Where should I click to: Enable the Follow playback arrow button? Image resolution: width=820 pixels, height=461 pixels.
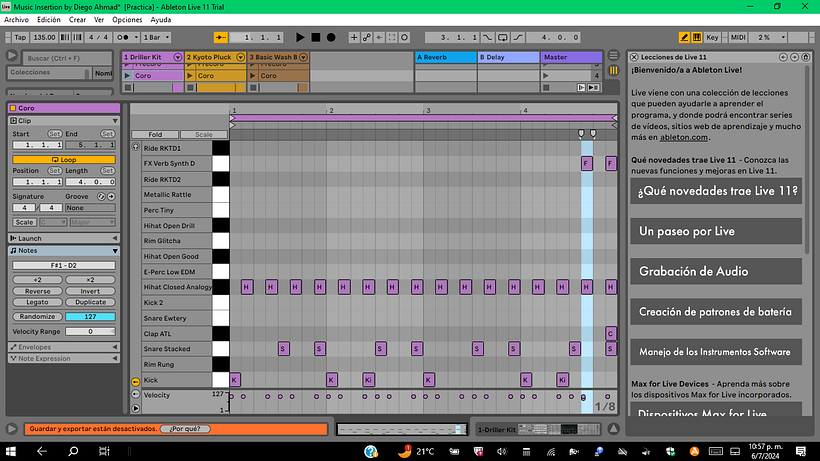point(221,37)
